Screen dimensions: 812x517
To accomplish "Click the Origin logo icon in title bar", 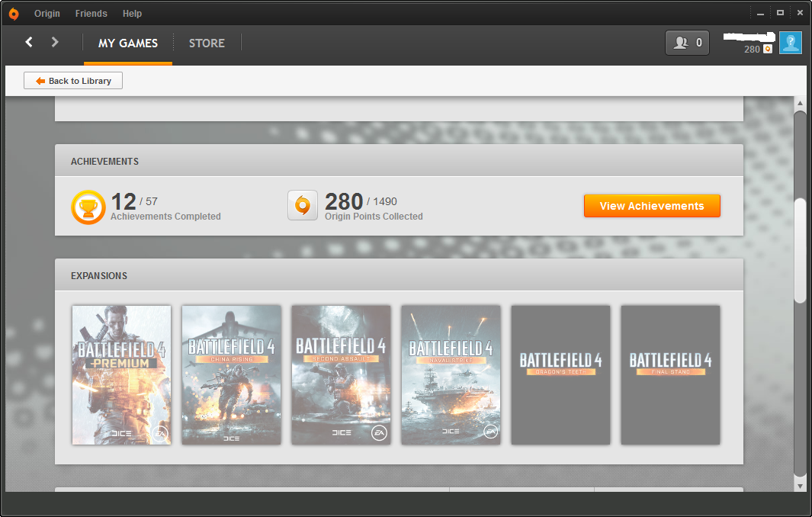I will tap(14, 14).
